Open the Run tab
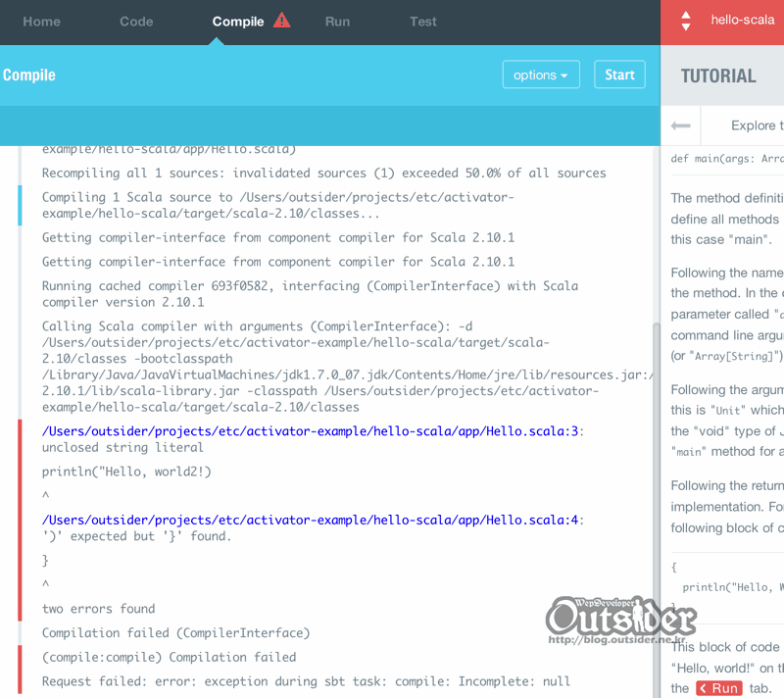Viewport: 784px width, 698px height. (x=337, y=22)
